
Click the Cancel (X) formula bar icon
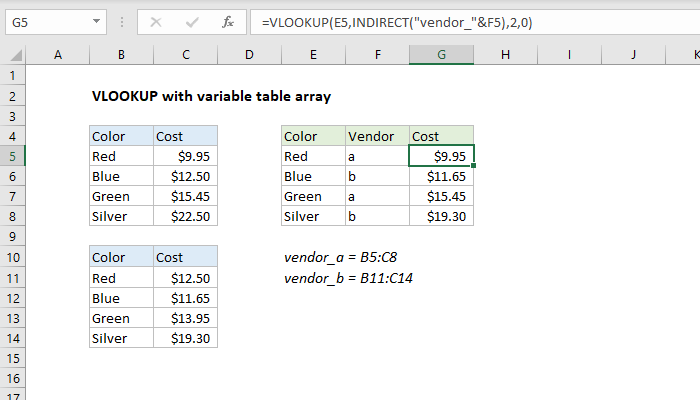click(x=156, y=22)
